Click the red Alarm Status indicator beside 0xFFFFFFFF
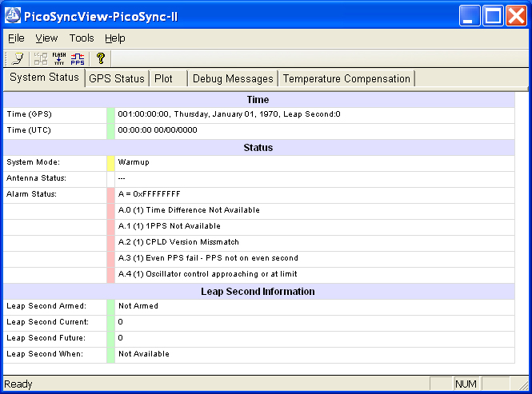The image size is (532, 394). click(110, 195)
